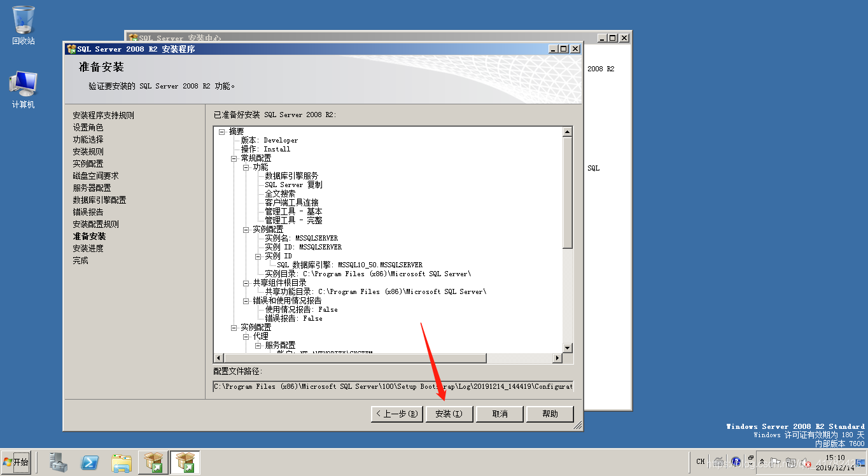The image size is (868, 476).
Task: Click the horizontal scroll-left arrow of summary
Action: pyautogui.click(x=219, y=358)
